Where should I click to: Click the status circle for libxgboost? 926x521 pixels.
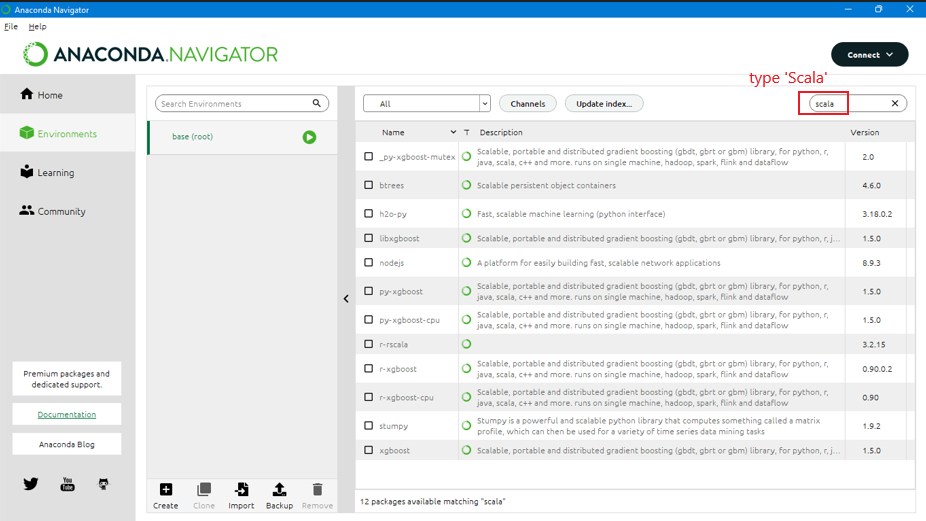[467, 238]
